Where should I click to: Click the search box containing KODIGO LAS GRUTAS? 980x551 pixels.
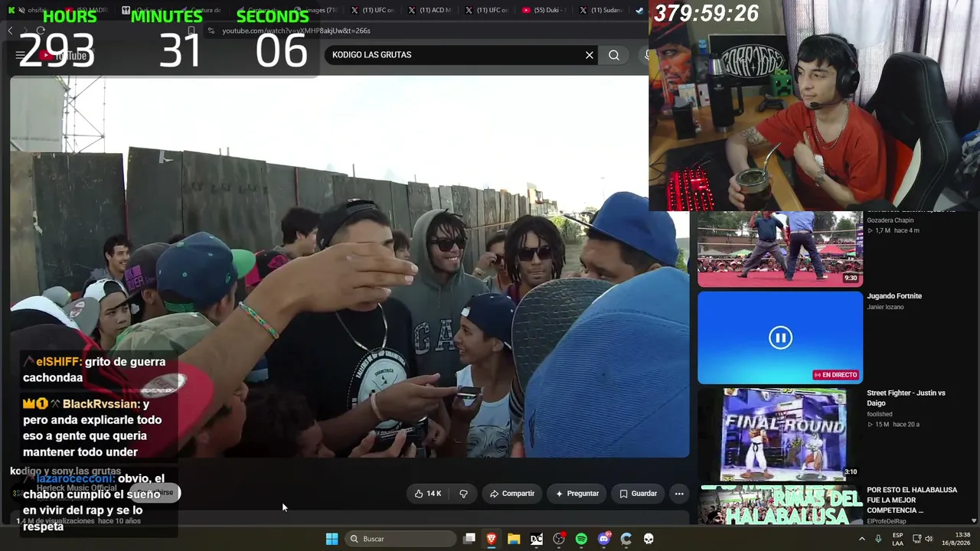462,55
